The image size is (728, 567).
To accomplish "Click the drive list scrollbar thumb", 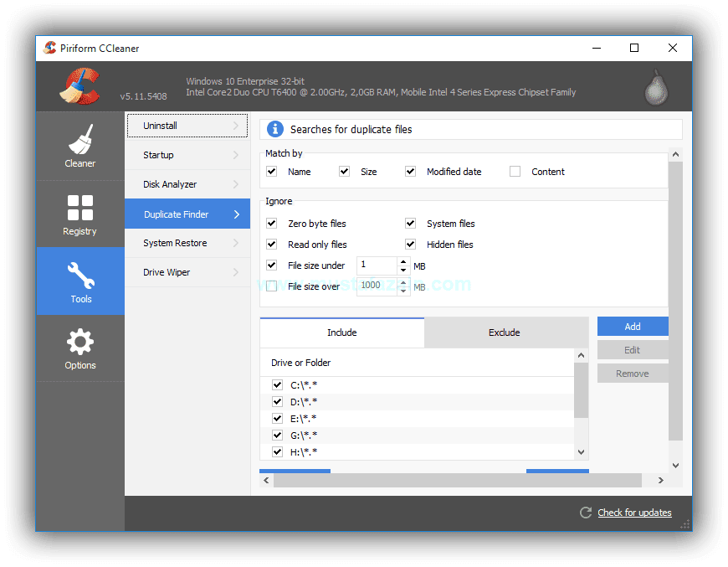I will coord(581,390).
